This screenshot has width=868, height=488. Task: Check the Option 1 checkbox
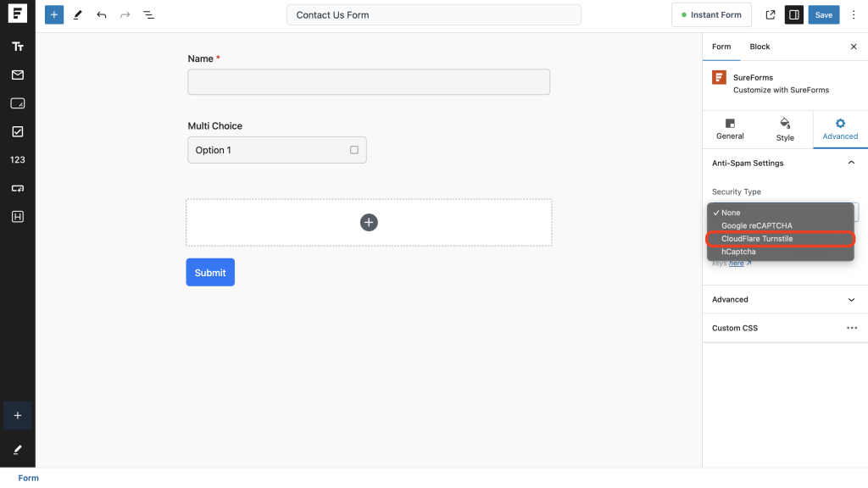(354, 150)
